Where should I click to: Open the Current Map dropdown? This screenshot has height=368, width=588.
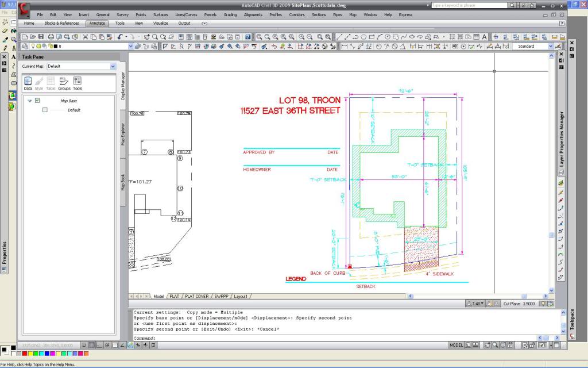pyautogui.click(x=113, y=67)
